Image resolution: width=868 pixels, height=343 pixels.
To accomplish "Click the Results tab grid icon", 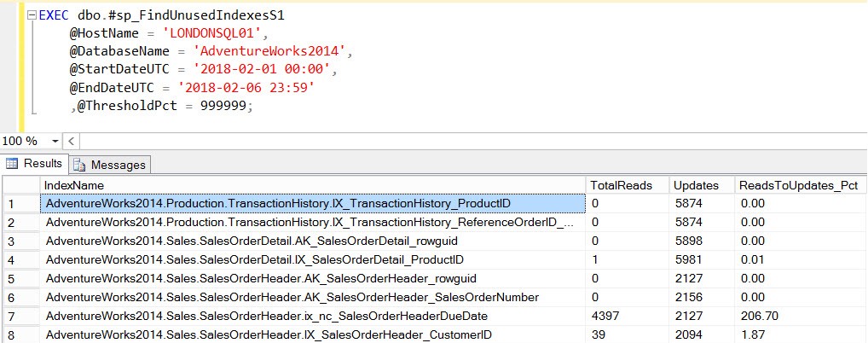I will (12, 164).
